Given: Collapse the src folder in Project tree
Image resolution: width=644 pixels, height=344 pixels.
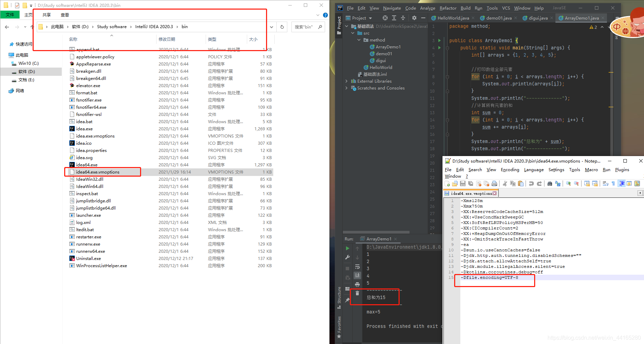Looking at the screenshot, I should [353, 33].
